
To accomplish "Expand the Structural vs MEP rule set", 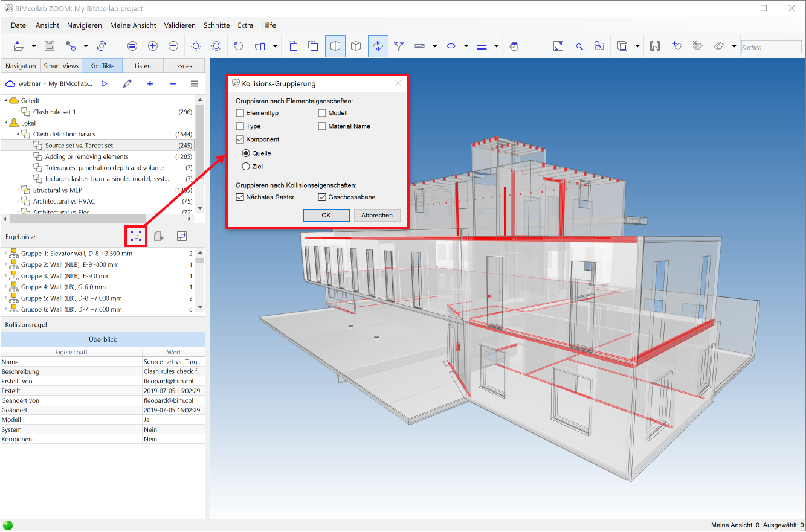I will [18, 190].
